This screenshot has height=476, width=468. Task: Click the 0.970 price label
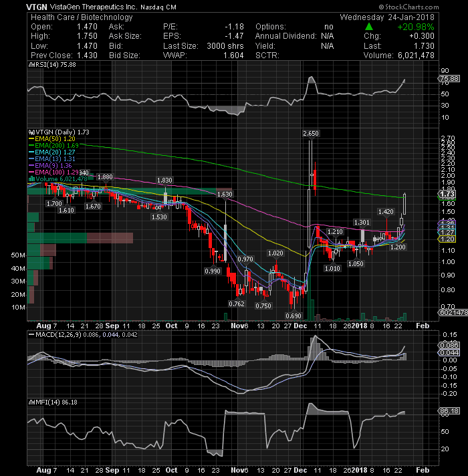[x=245, y=259]
